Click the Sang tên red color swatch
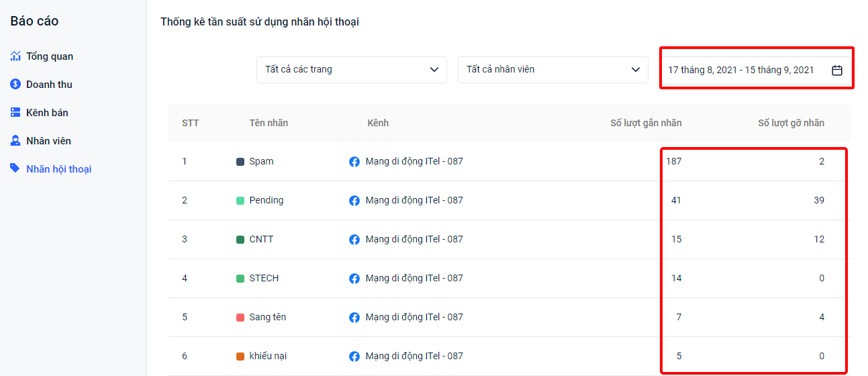This screenshot has height=376, width=868. [240, 318]
